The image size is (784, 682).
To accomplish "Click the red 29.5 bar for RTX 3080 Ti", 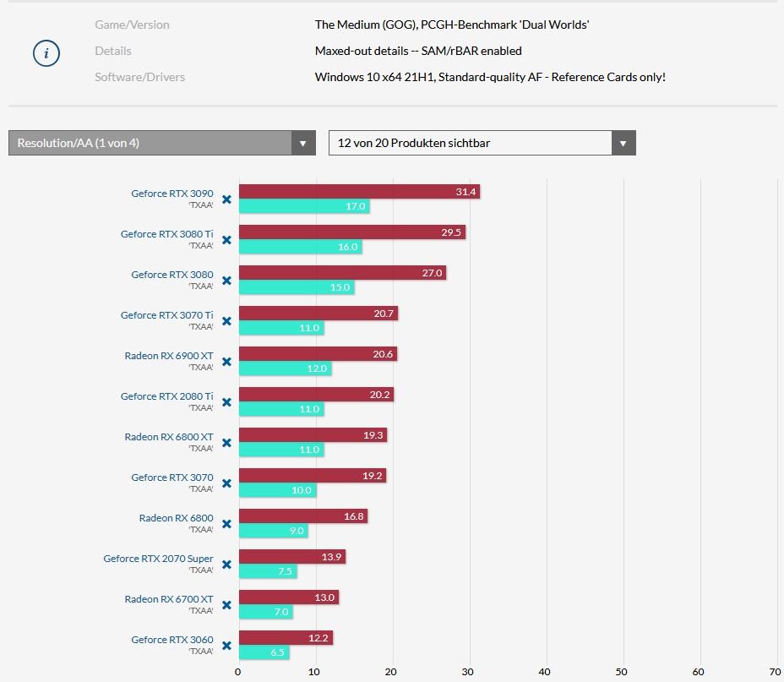I will 352,232.
